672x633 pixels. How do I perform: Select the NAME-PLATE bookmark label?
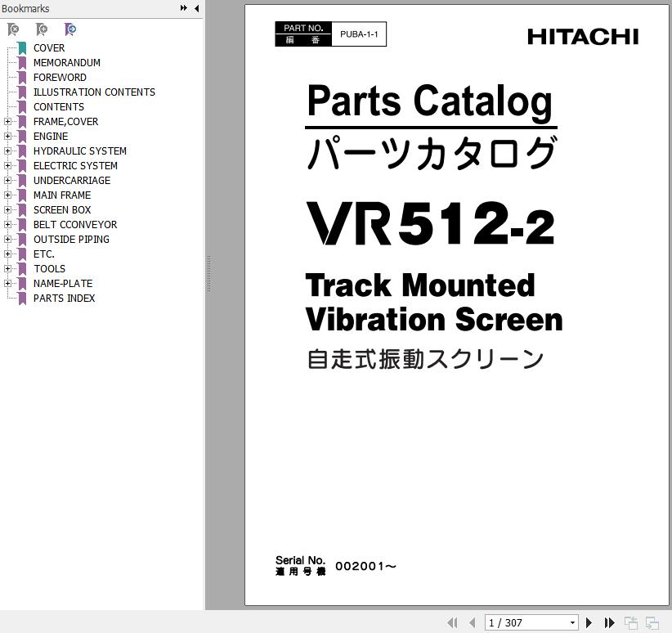[x=63, y=284]
